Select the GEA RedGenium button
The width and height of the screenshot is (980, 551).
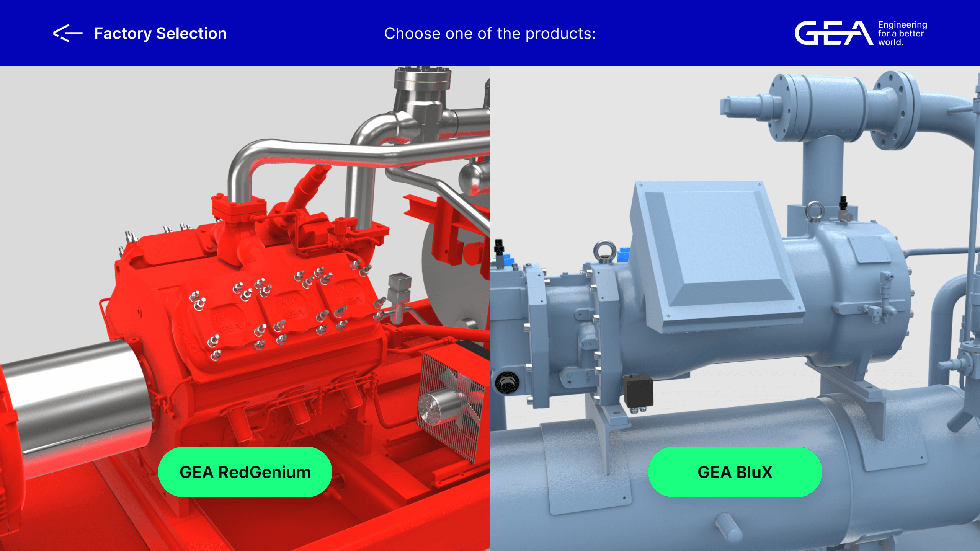pos(245,472)
